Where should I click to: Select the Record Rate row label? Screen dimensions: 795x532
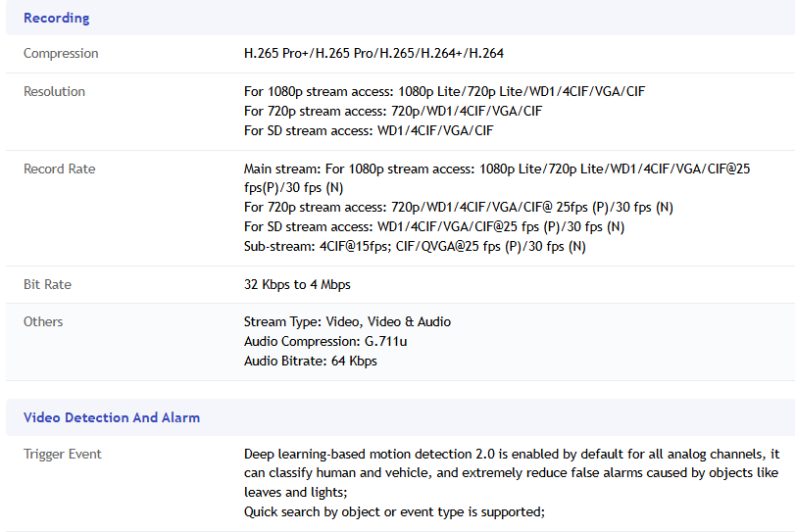[x=59, y=169]
